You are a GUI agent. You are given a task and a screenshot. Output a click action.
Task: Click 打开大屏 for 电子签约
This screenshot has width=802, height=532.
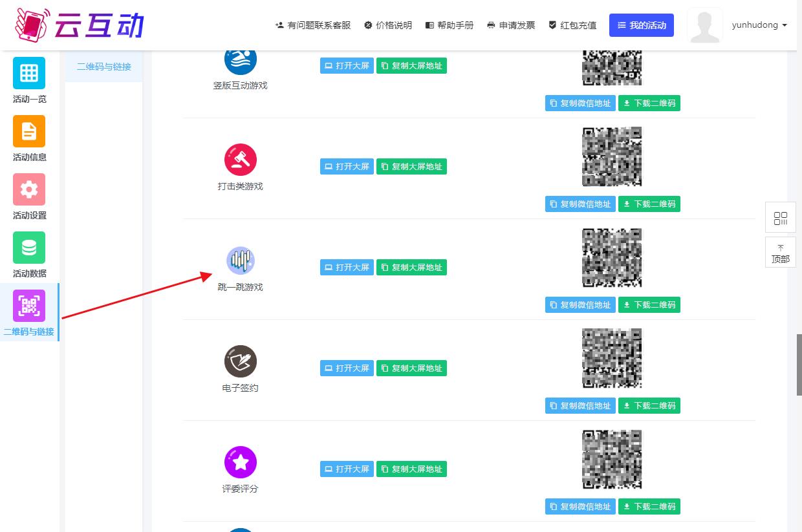click(347, 368)
